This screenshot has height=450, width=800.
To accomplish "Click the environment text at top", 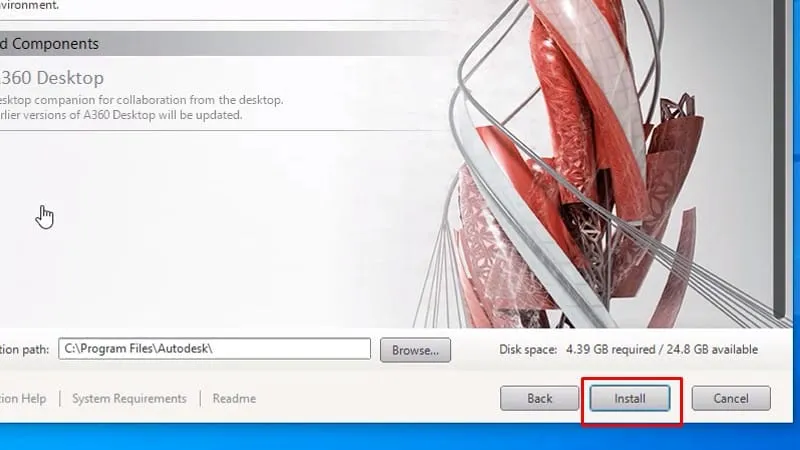I will tap(30, 5).
